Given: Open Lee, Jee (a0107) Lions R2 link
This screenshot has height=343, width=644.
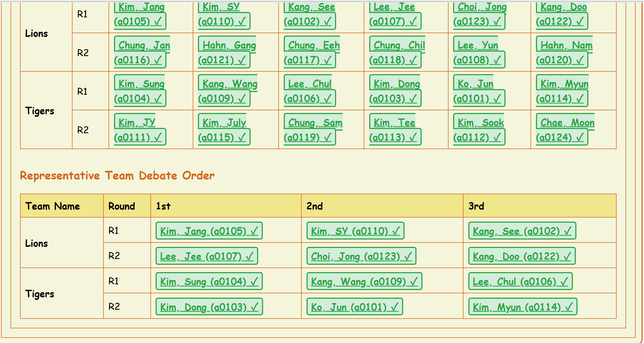Looking at the screenshot, I should 206,256.
